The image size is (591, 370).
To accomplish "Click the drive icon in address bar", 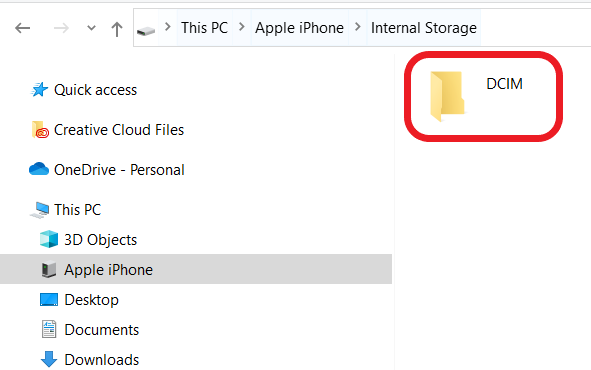I will 146,30.
